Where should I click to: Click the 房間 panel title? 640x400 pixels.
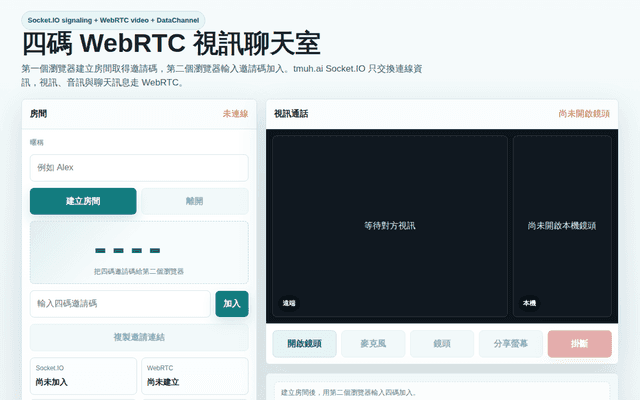tap(38, 114)
